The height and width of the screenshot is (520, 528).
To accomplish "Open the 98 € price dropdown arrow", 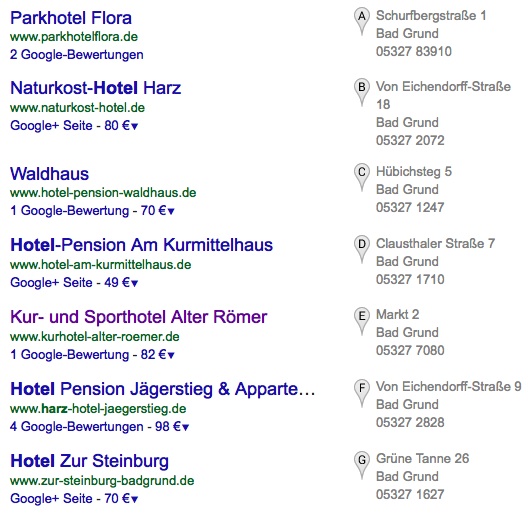I will point(185,427).
